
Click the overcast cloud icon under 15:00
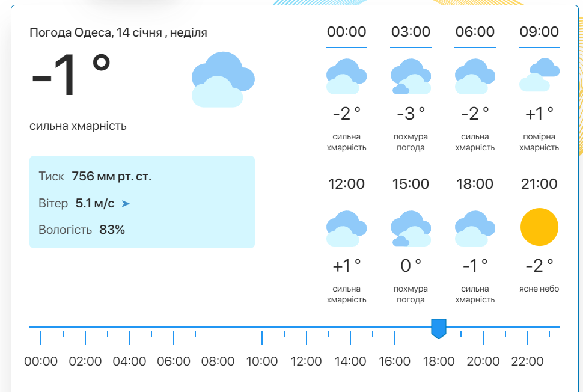[x=411, y=228]
